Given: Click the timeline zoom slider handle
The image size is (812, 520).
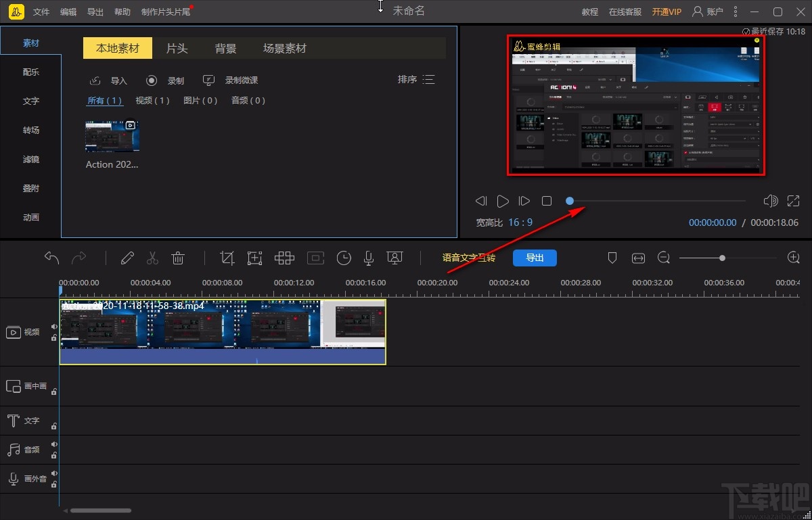Looking at the screenshot, I should coord(723,258).
